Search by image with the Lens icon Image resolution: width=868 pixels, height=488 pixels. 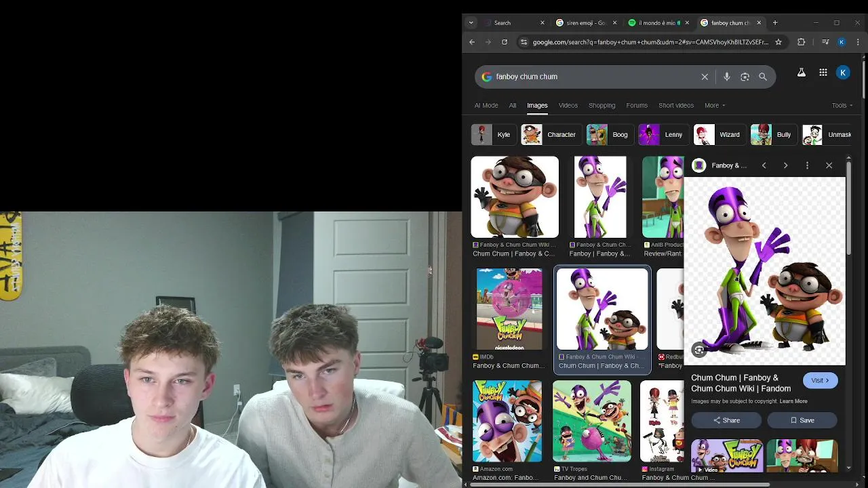(745, 77)
